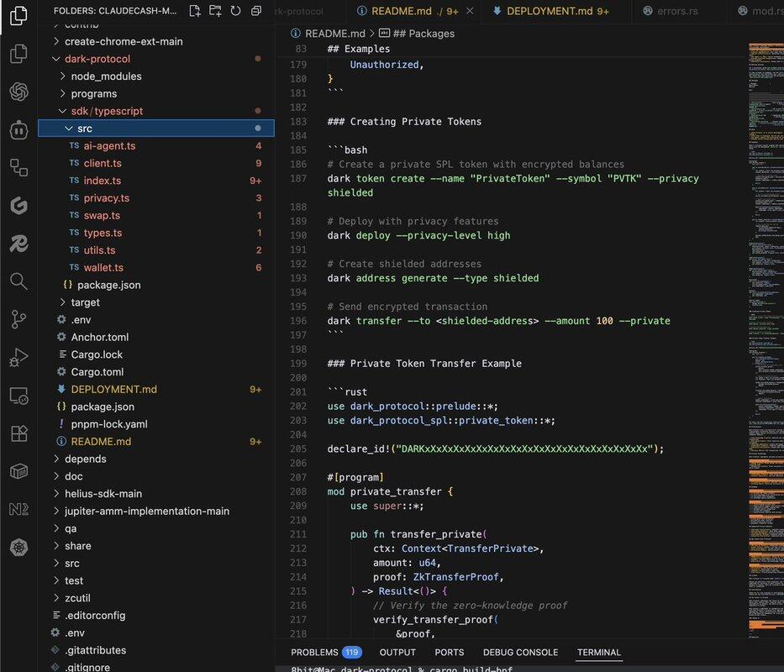This screenshot has width=784, height=672.
Task: Open the Kubernetes helm-wheel panel
Action: pos(18,548)
